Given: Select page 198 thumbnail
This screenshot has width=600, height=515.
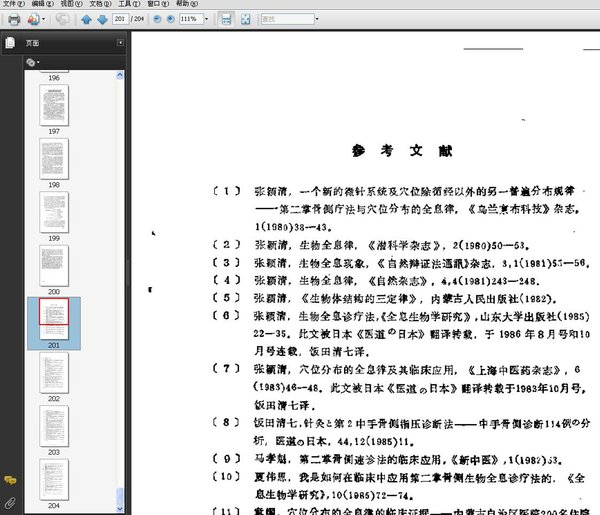Looking at the screenshot, I should pyautogui.click(x=54, y=159).
